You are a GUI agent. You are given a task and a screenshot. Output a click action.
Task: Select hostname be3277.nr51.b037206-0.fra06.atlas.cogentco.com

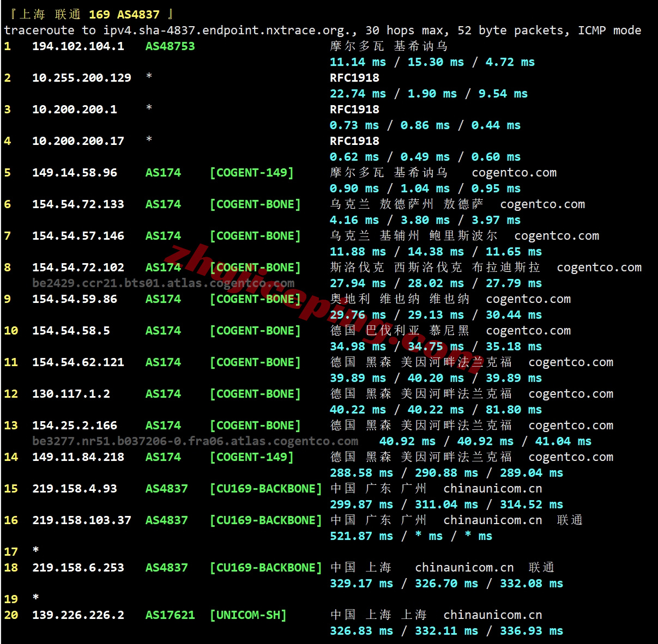click(195, 441)
